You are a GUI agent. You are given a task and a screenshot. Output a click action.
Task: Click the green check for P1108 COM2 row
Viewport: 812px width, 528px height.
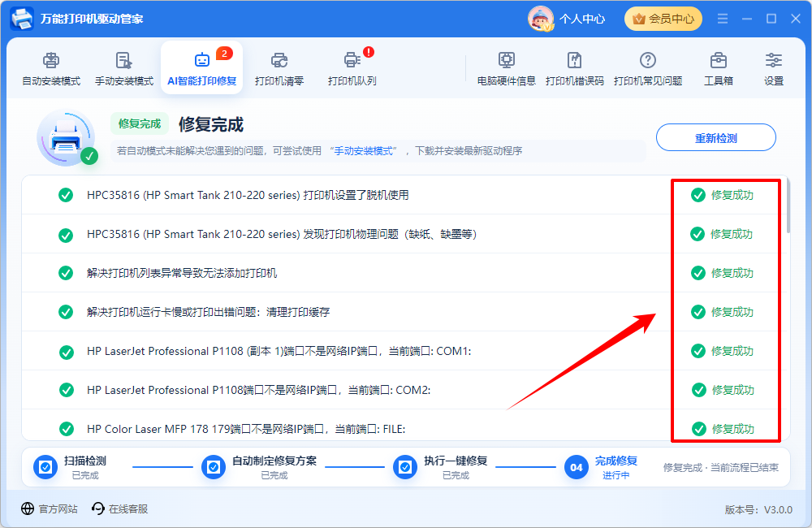[x=67, y=390]
